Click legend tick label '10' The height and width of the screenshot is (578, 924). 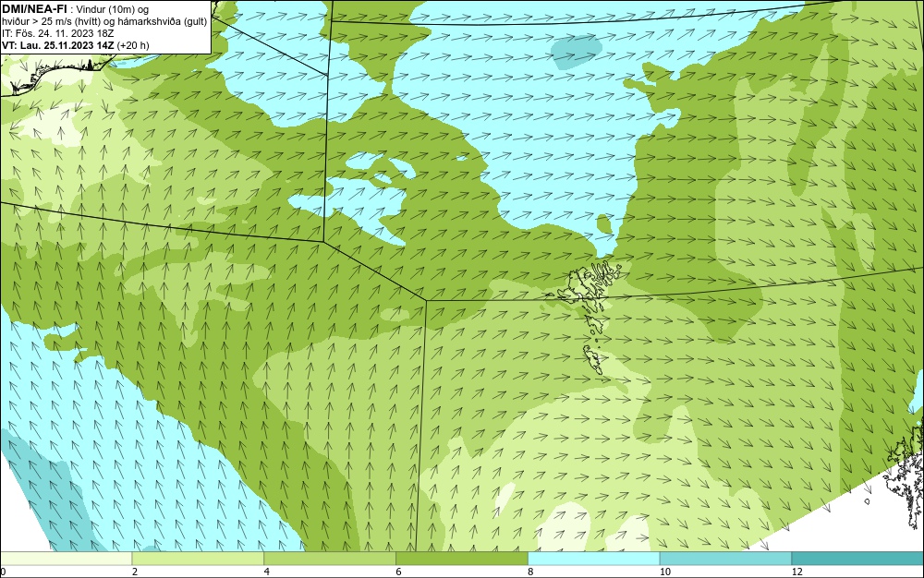click(664, 572)
